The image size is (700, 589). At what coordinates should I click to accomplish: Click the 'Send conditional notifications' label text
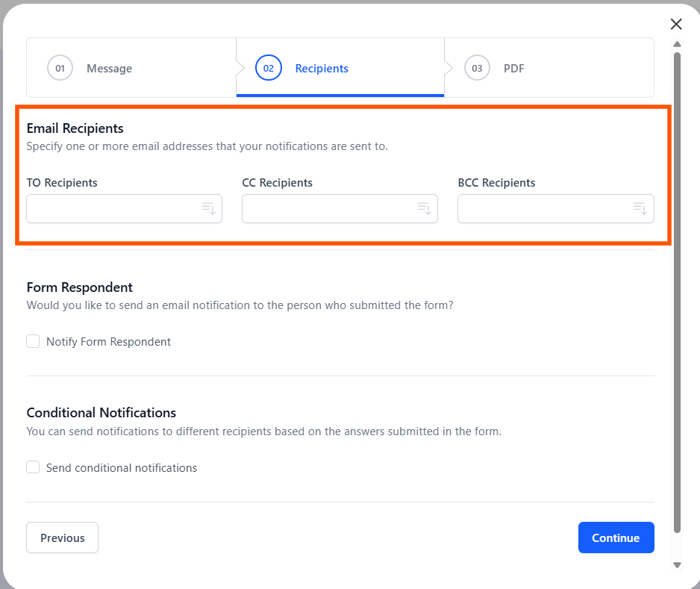click(122, 467)
